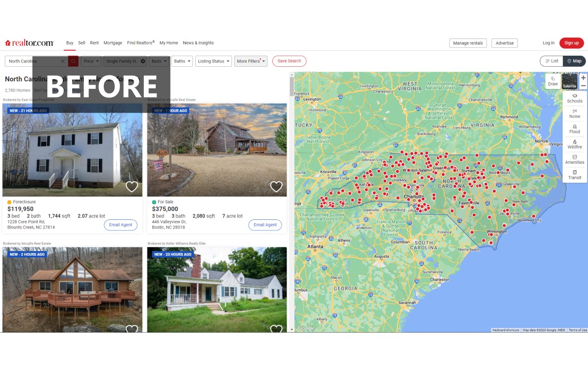Open Keyboard shortcuts link on map
588x368 pixels.
pyautogui.click(x=506, y=330)
